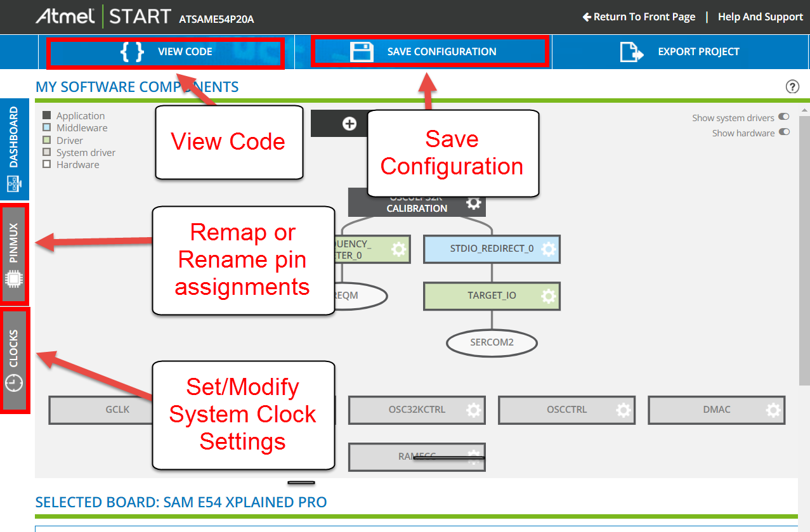810x532 pixels.
Task: Select the SERCOM2 hardware node
Action: (x=492, y=343)
